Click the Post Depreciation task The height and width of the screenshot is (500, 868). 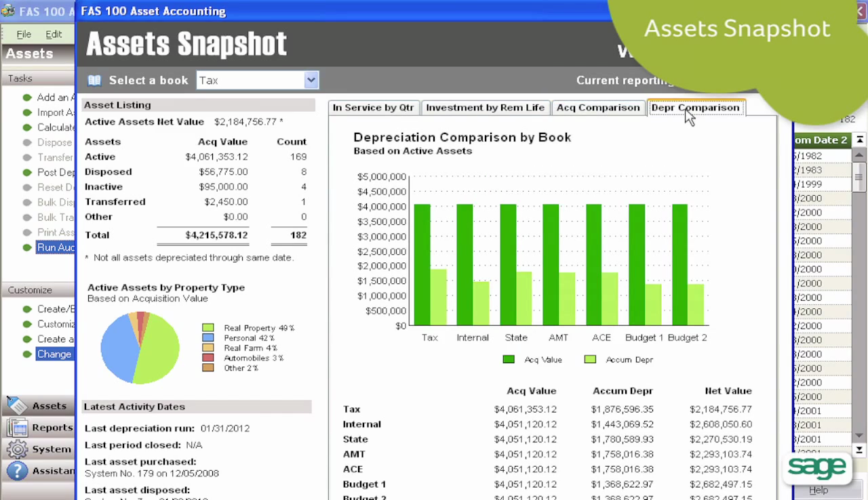click(x=55, y=172)
